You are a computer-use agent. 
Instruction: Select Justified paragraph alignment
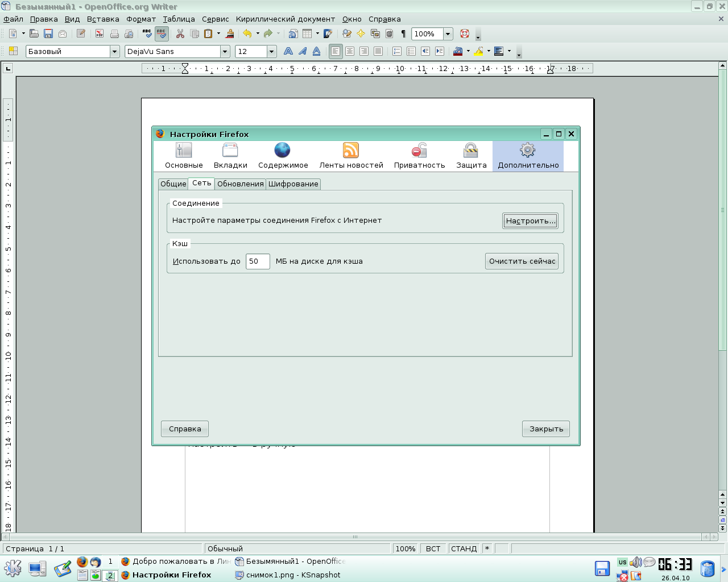[x=378, y=51]
